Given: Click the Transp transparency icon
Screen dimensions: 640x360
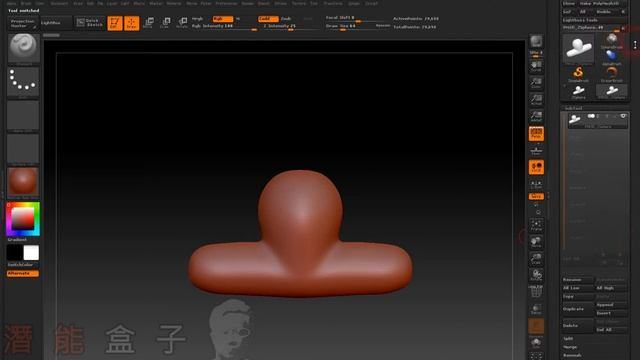Looking at the screenshot, I should click(x=536, y=309).
